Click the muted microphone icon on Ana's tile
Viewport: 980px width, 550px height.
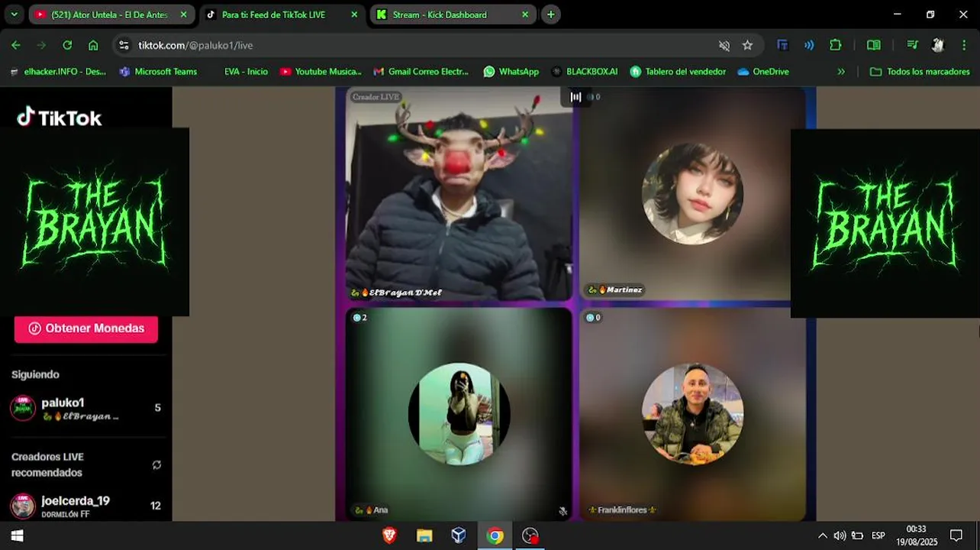coord(563,511)
